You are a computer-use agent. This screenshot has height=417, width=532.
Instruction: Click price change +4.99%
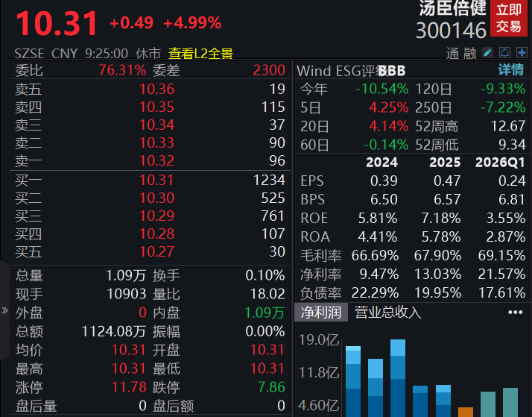tap(192, 23)
